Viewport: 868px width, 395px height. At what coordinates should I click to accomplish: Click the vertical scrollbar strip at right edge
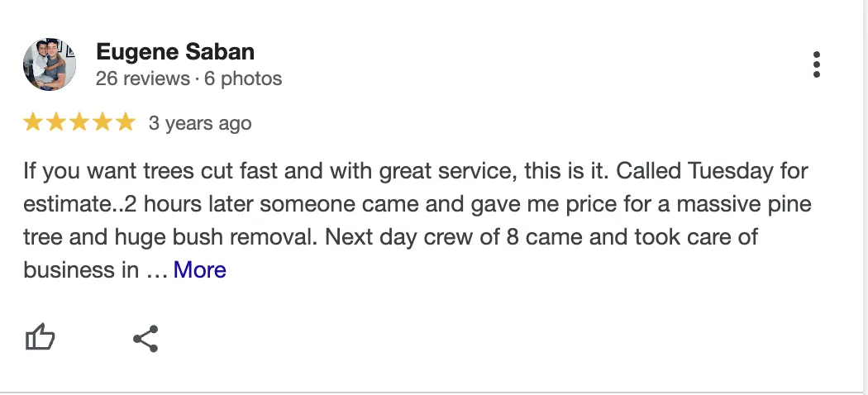pyautogui.click(x=866, y=197)
